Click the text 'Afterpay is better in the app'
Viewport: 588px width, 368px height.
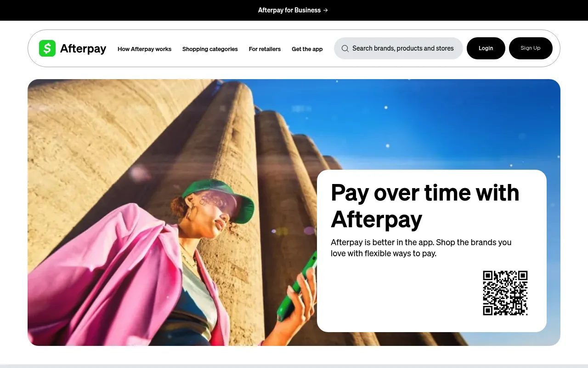pyautogui.click(x=382, y=242)
